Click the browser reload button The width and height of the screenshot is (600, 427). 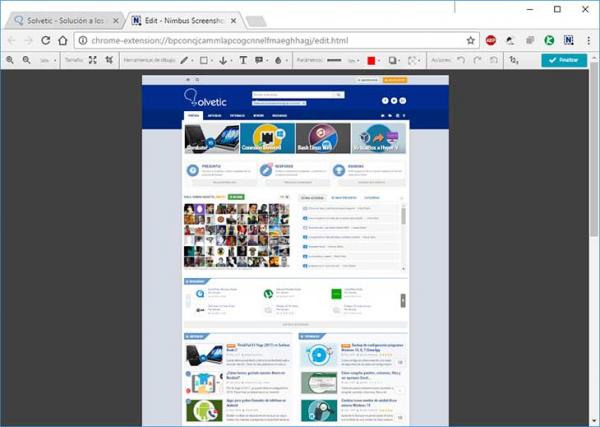46,40
